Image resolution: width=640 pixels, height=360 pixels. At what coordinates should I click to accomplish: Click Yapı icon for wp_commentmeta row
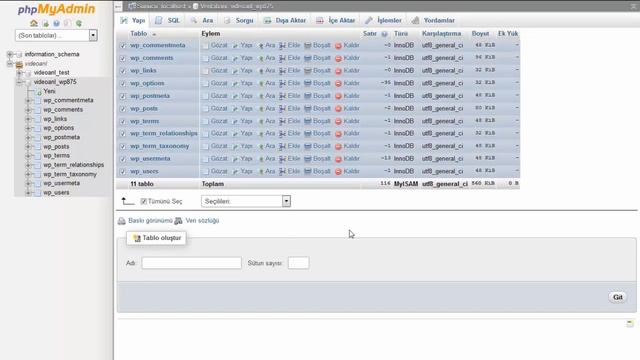click(236, 46)
